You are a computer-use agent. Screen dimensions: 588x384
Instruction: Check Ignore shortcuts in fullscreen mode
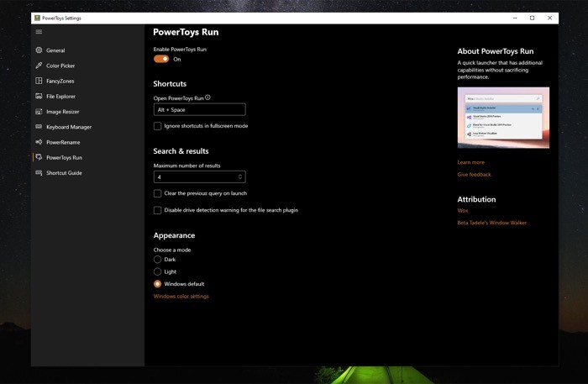pos(158,126)
